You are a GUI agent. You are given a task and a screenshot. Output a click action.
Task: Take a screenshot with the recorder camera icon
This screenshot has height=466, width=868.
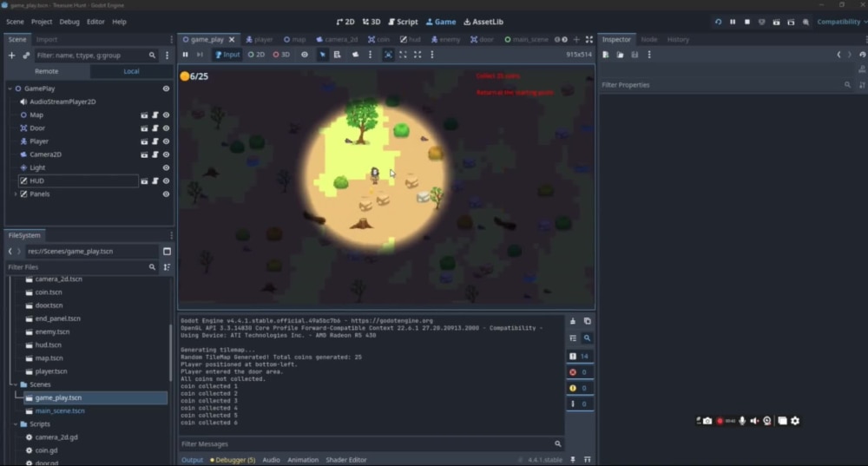(707, 421)
